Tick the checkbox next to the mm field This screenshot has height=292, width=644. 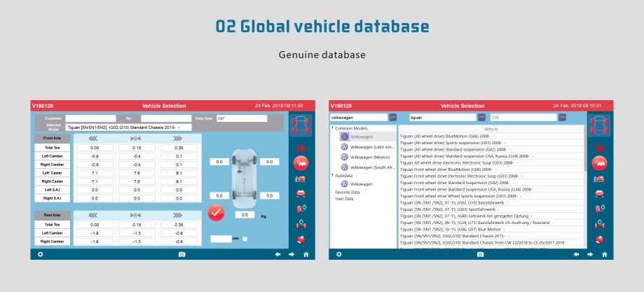(x=245, y=239)
